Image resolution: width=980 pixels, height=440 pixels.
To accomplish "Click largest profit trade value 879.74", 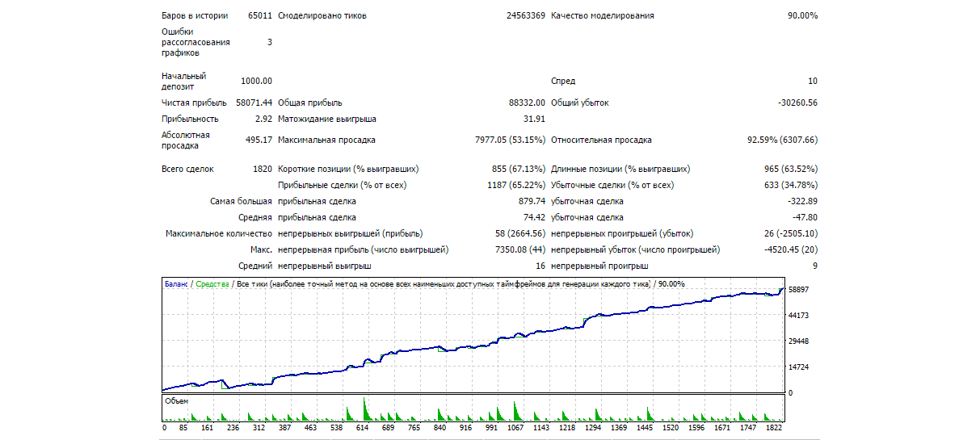I will coord(532,201).
